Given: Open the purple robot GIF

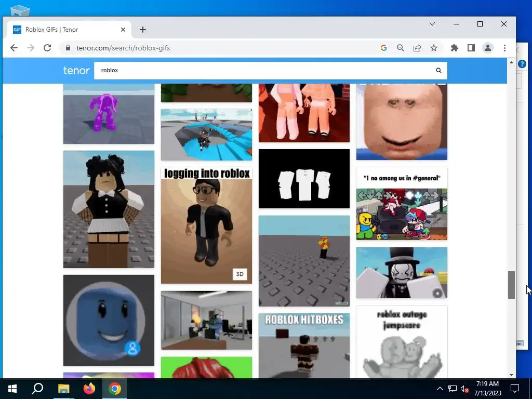Looking at the screenshot, I should point(109,114).
